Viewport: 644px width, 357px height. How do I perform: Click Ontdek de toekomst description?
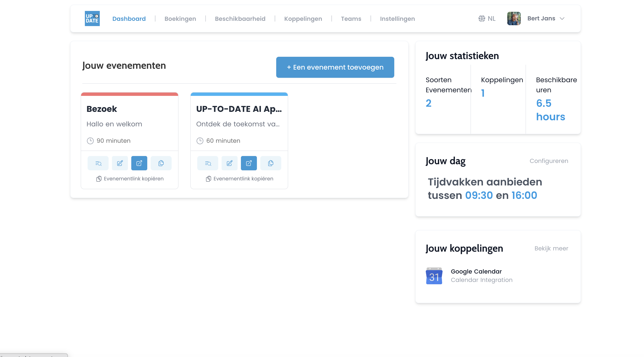(x=238, y=124)
